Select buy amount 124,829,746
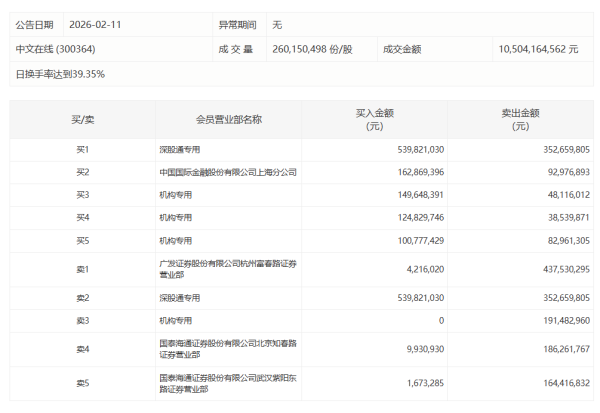 click(421, 217)
